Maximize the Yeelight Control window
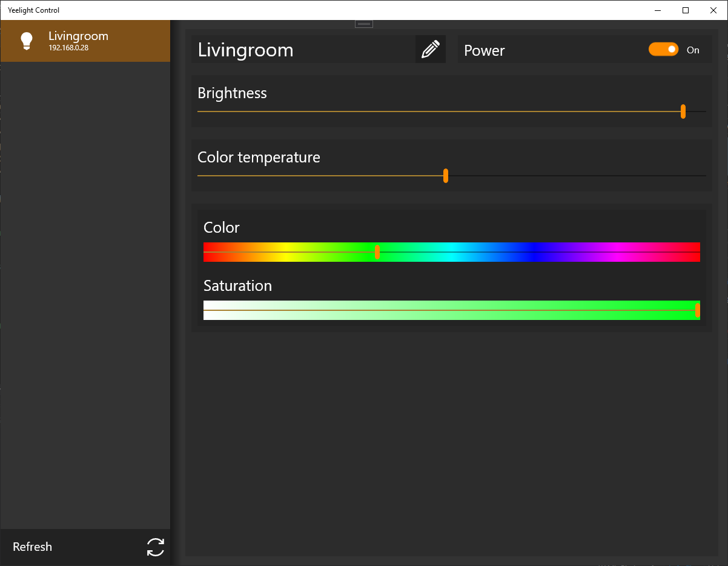Image resolution: width=728 pixels, height=566 pixels. pos(686,10)
